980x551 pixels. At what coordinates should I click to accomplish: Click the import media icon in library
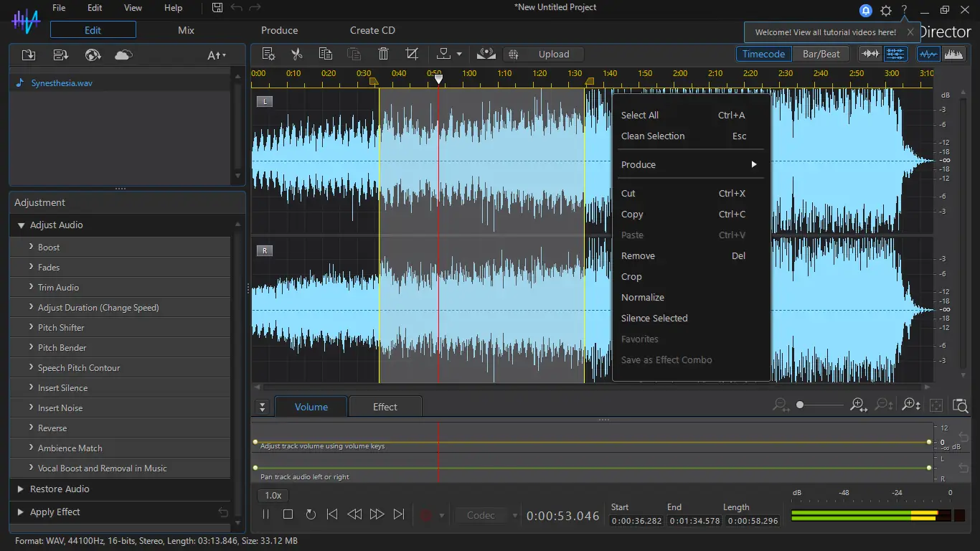29,55
